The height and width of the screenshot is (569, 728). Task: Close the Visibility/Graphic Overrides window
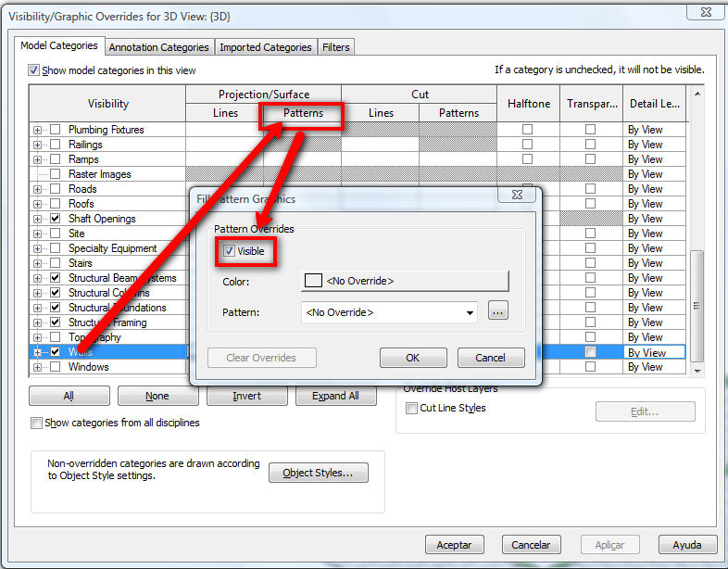pos(706,13)
